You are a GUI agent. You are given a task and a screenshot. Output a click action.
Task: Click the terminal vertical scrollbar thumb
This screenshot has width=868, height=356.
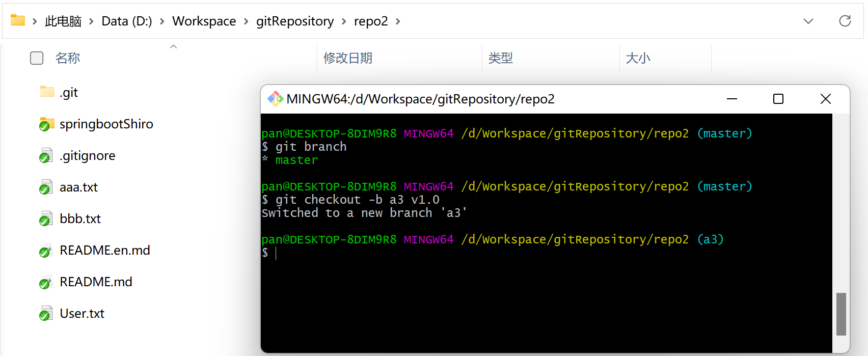tap(841, 314)
